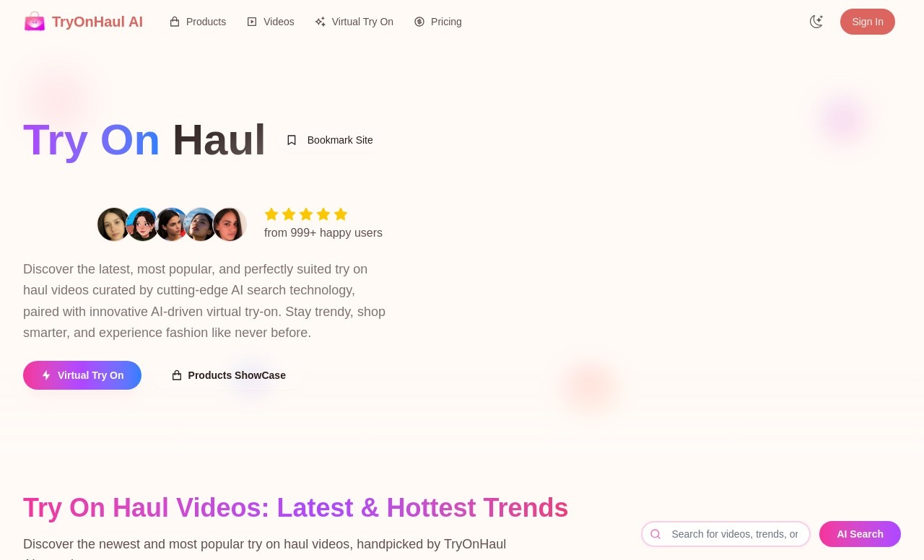
Task: Click the shopping bag icon beside Products nav
Action: 175,22
